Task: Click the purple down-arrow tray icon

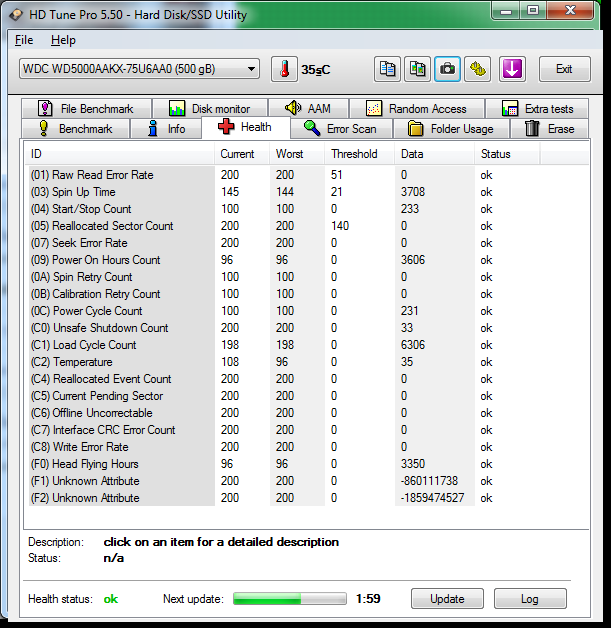Action: [512, 69]
